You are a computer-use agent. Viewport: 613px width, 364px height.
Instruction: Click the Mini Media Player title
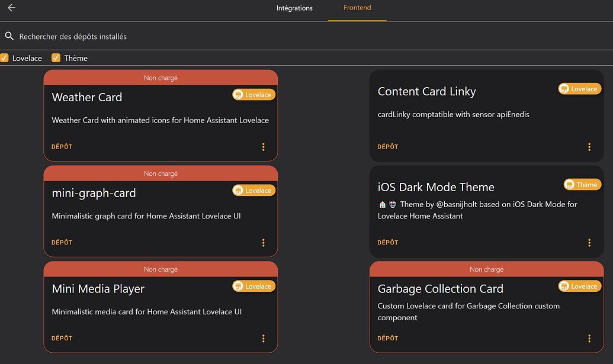pos(98,289)
